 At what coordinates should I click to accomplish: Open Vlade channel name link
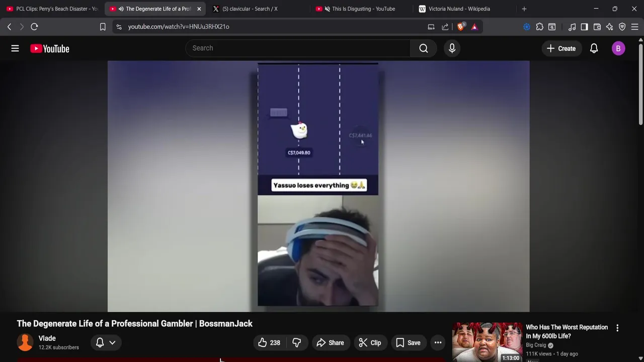[x=47, y=338]
